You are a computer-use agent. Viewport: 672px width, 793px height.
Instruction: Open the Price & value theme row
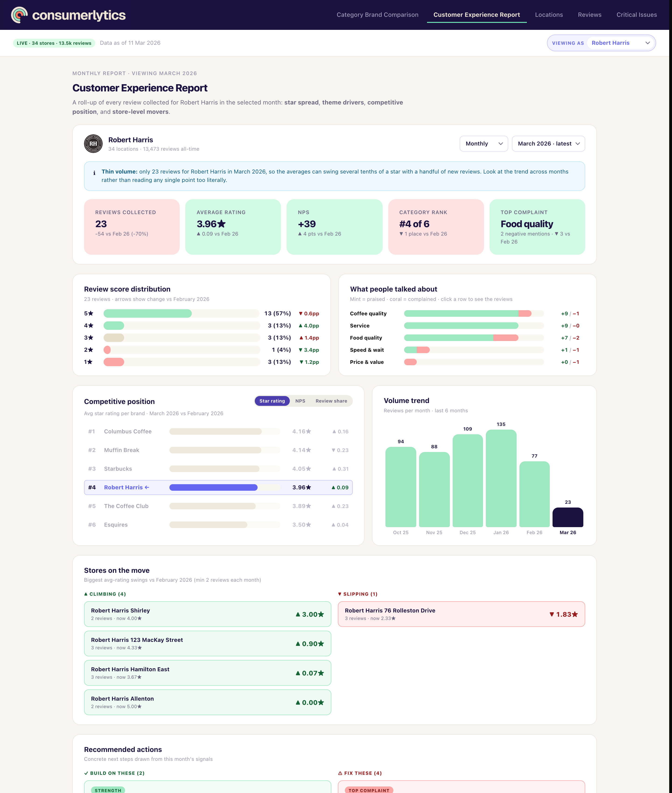coord(467,362)
